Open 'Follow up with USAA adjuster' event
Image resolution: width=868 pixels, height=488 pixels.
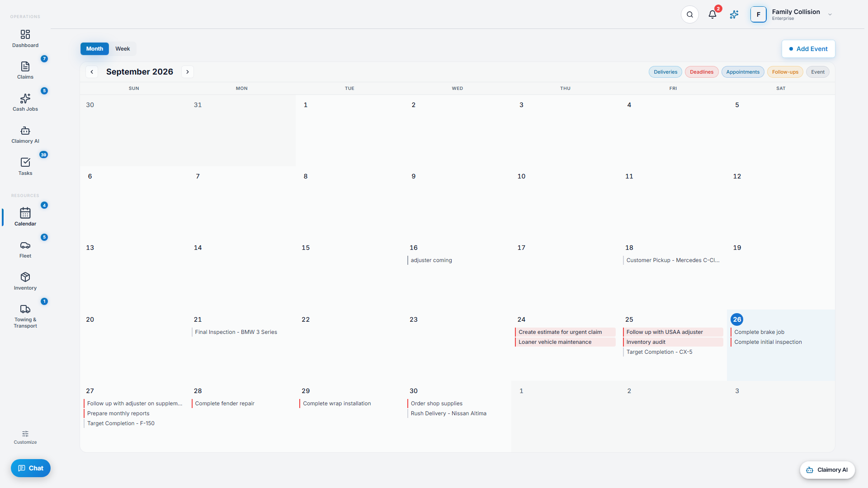(x=673, y=332)
